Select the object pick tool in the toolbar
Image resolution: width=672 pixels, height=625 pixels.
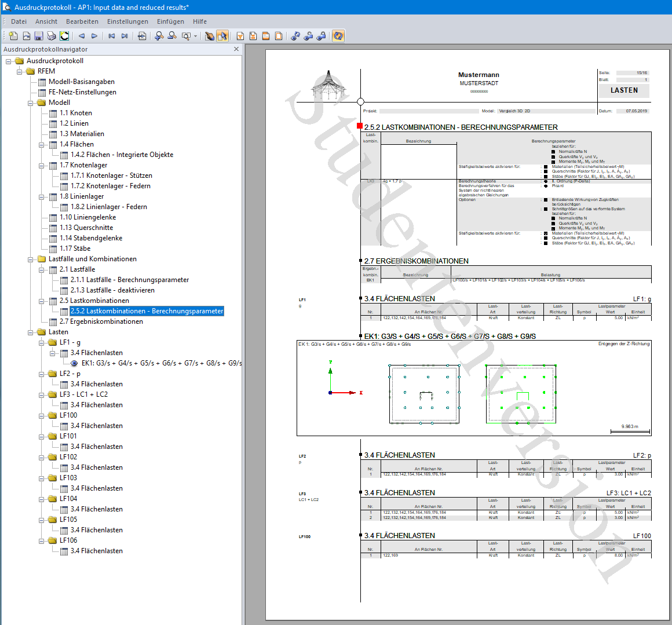pos(223,36)
